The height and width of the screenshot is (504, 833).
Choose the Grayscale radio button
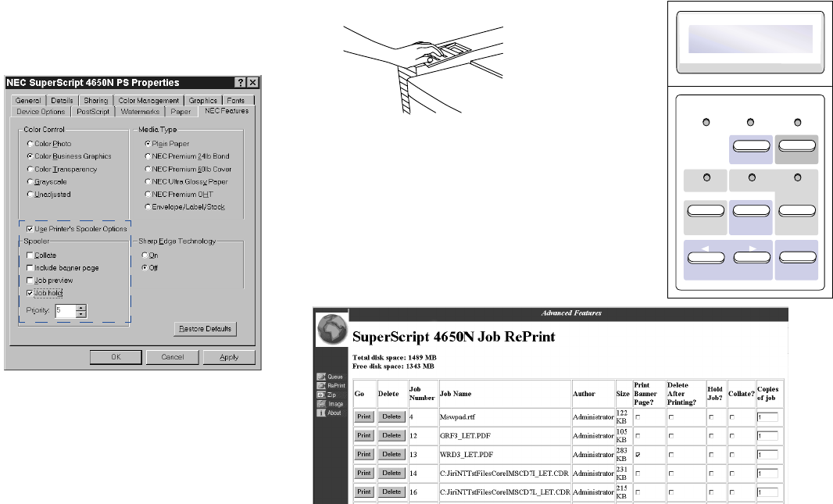[x=30, y=181]
